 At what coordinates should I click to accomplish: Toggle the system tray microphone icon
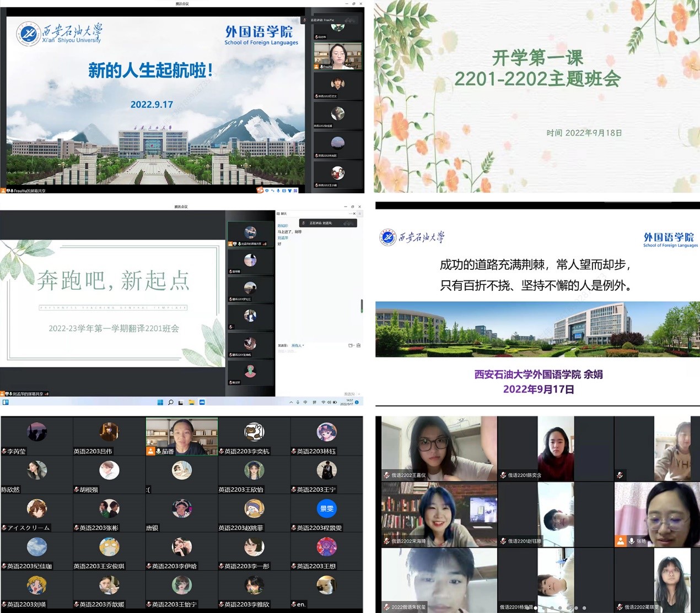click(298, 403)
